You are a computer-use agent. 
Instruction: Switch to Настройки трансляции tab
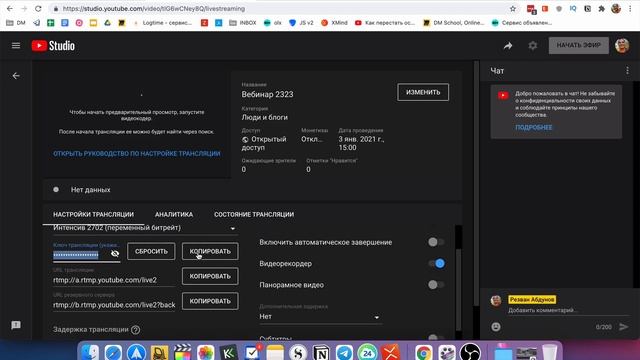point(93,214)
